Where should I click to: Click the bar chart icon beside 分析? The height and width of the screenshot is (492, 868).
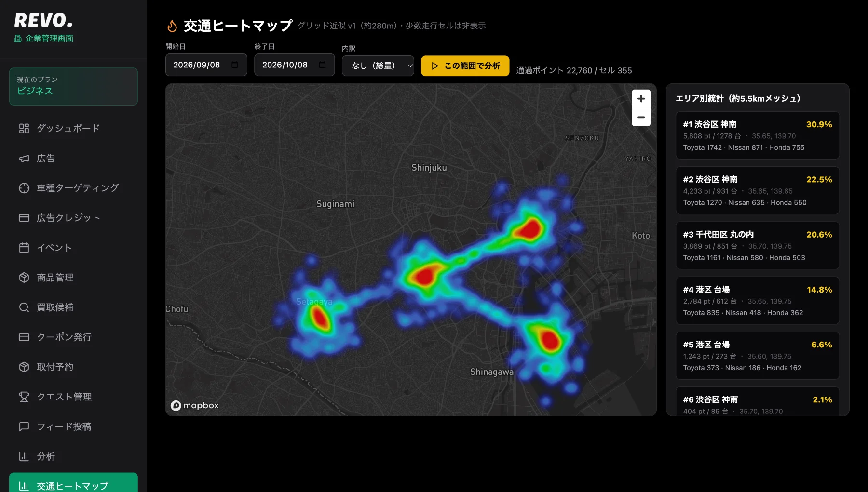(x=24, y=456)
